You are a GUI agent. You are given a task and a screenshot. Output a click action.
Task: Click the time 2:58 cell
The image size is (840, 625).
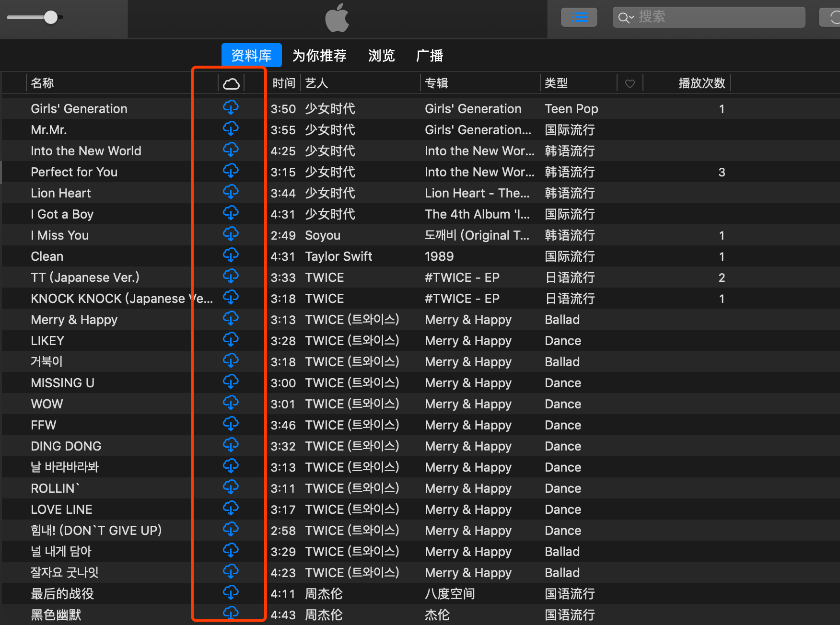pos(283,531)
